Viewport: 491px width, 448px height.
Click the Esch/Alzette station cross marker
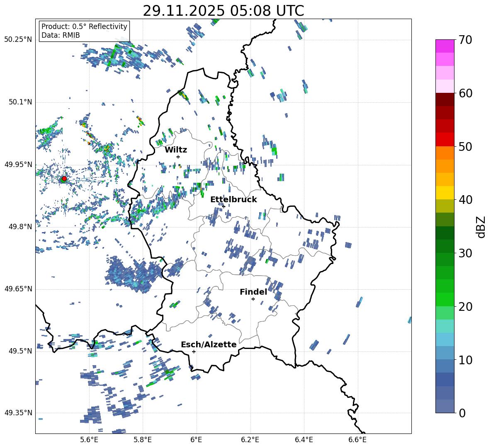[194, 351]
